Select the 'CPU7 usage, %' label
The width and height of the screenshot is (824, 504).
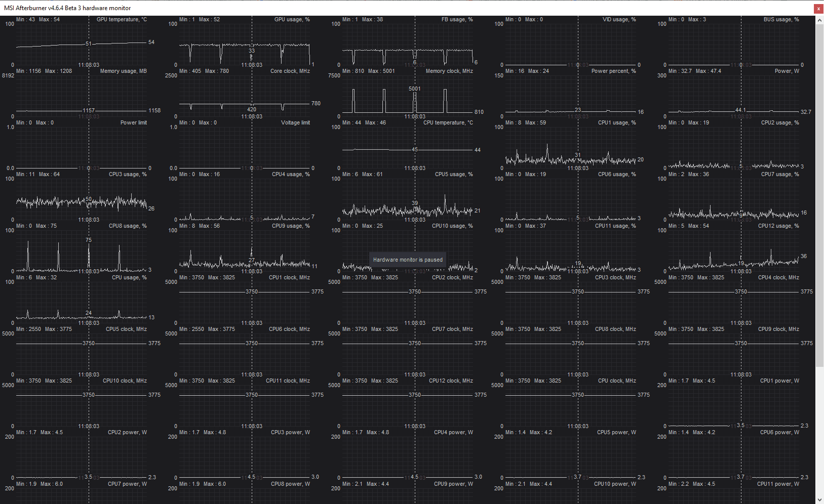[780, 174]
